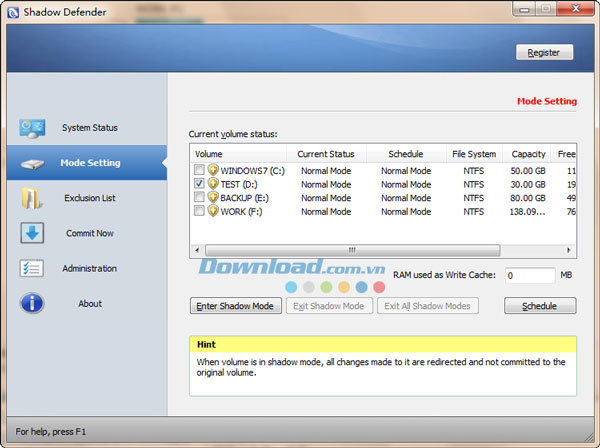The width and height of the screenshot is (600, 448).
Task: Open the Administration section
Action: [x=87, y=269]
